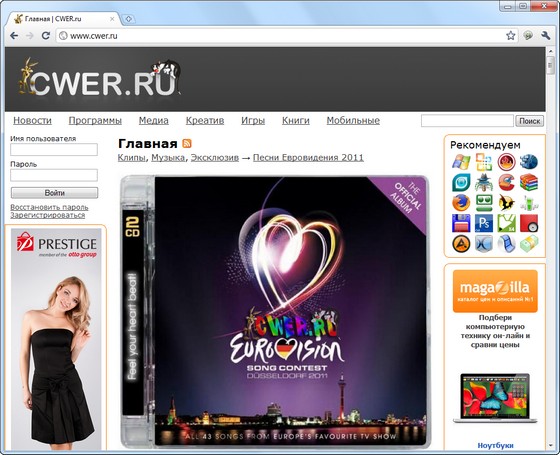This screenshot has width=560, height=455.
Task: Click the orange magazilla banner
Action: pos(495,291)
